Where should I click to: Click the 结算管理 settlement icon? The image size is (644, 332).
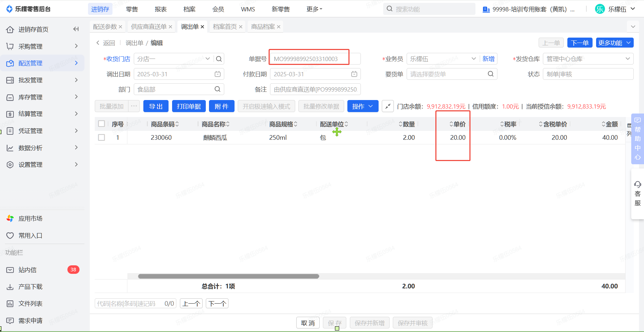click(10, 114)
